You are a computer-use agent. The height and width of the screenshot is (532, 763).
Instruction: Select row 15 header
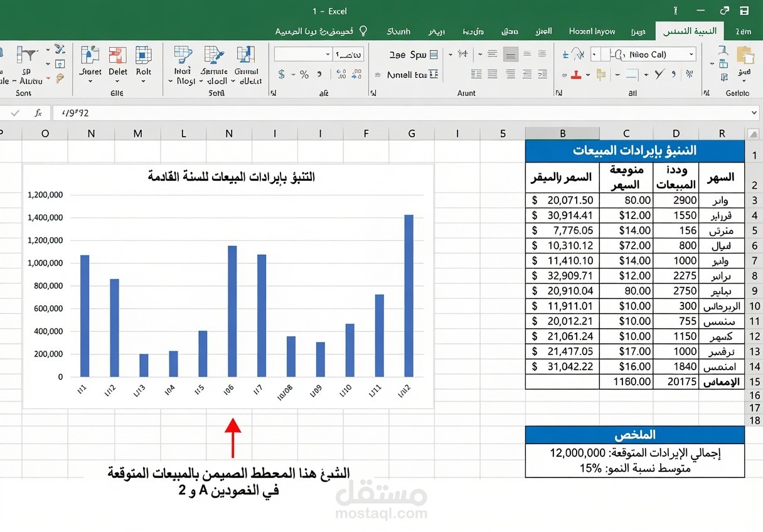point(754,381)
